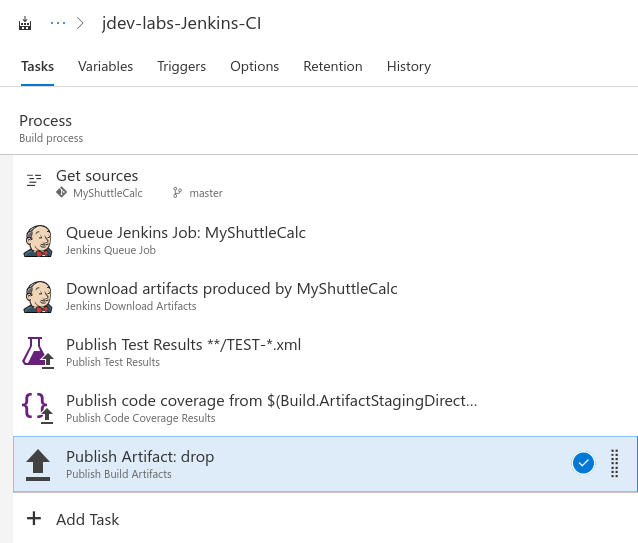
Task: Switch to the Options tab
Action: coord(255,66)
